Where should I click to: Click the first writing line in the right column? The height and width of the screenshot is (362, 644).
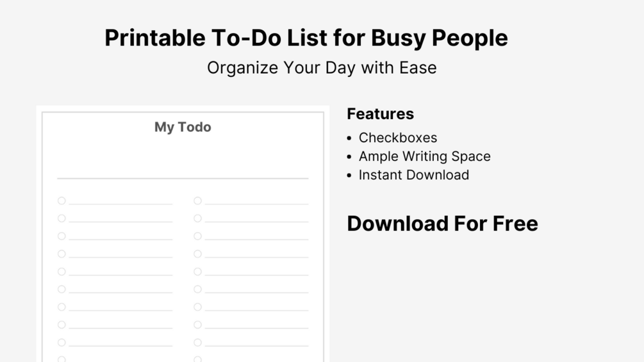[x=256, y=203]
